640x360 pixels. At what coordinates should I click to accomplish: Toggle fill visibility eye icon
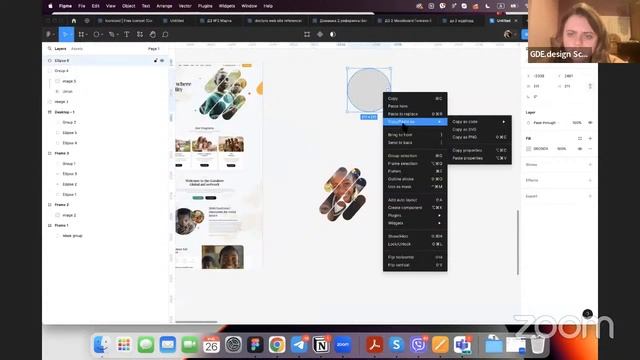580,149
